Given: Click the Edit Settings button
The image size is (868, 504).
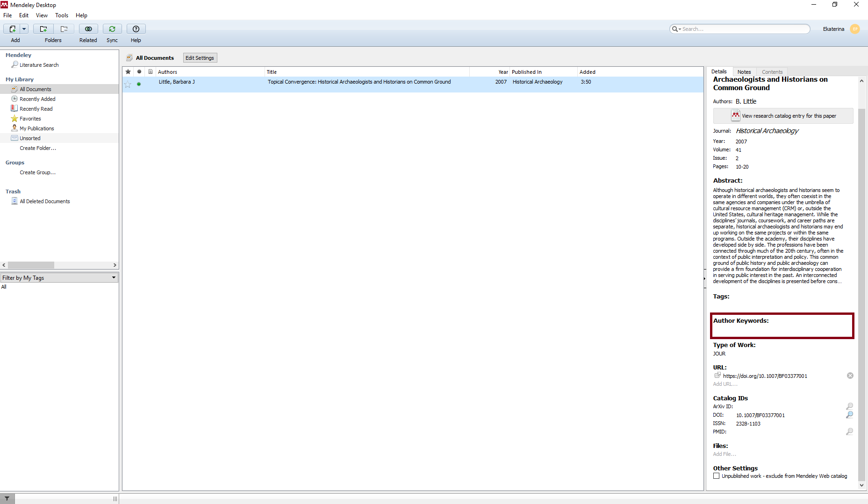Looking at the screenshot, I should 200,58.
